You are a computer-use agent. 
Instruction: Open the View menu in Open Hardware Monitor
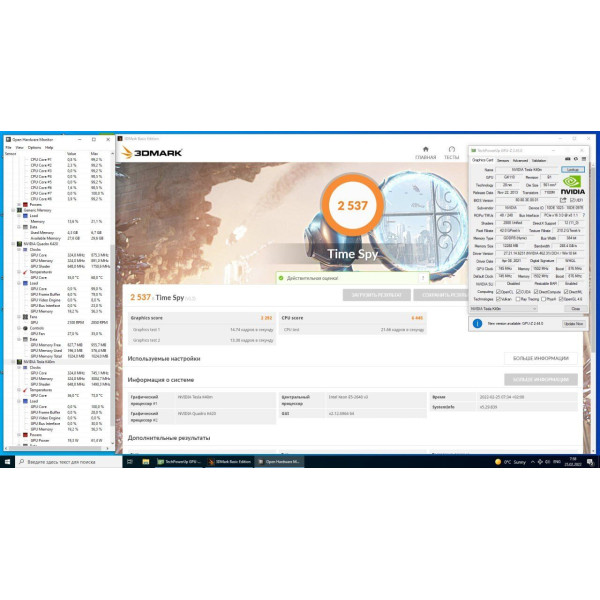(x=20, y=147)
